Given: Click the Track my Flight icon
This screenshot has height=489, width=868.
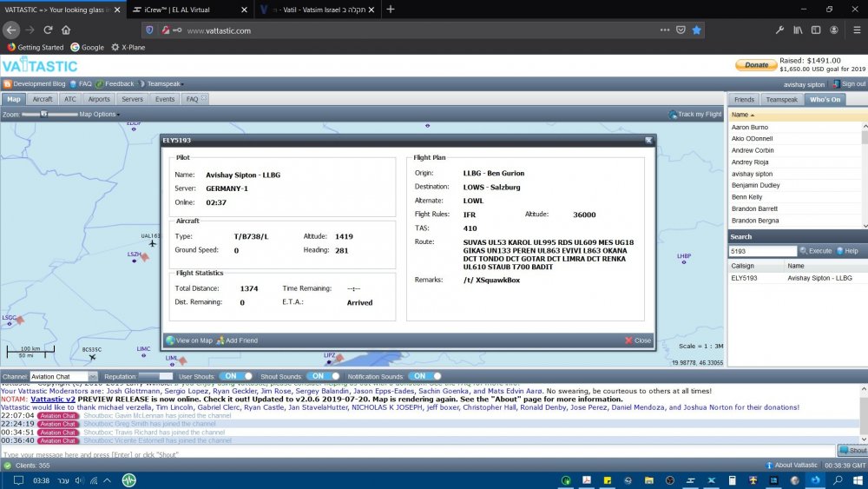Looking at the screenshot, I should [673, 115].
